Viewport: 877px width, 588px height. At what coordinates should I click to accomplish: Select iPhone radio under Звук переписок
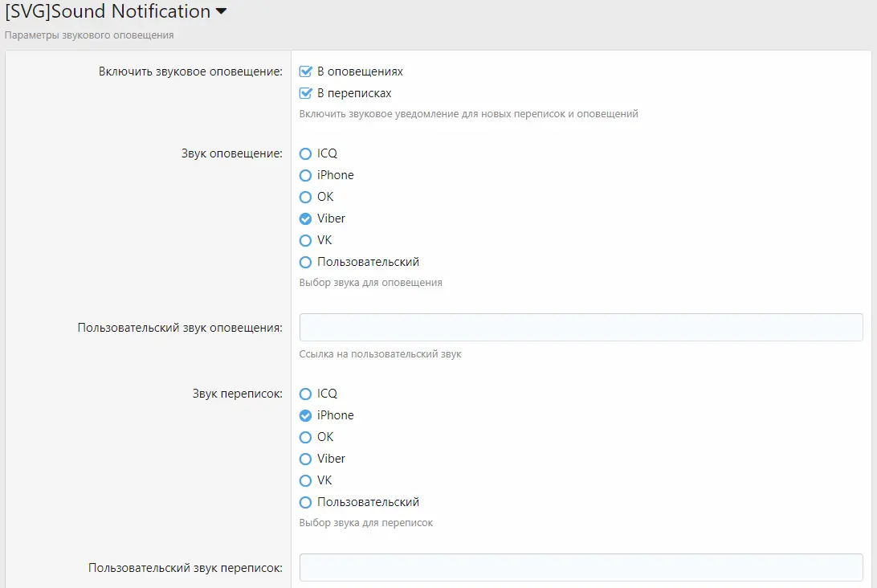[x=305, y=415]
